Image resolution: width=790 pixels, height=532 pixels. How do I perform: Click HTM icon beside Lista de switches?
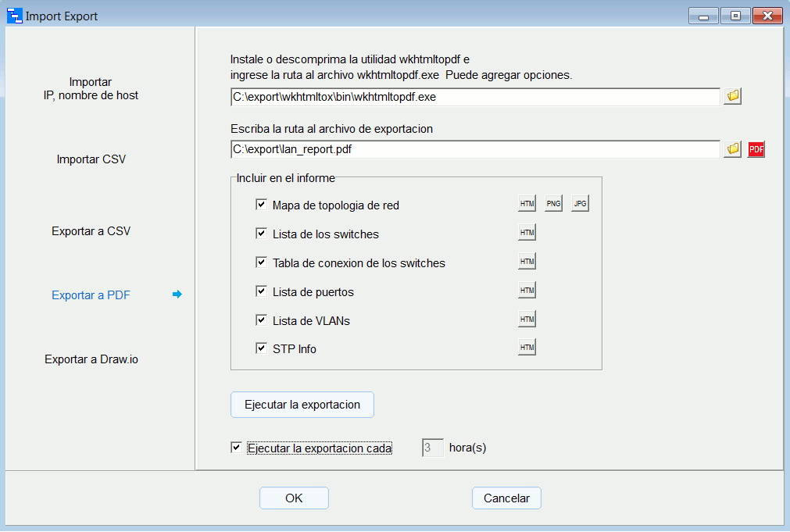pyautogui.click(x=527, y=233)
